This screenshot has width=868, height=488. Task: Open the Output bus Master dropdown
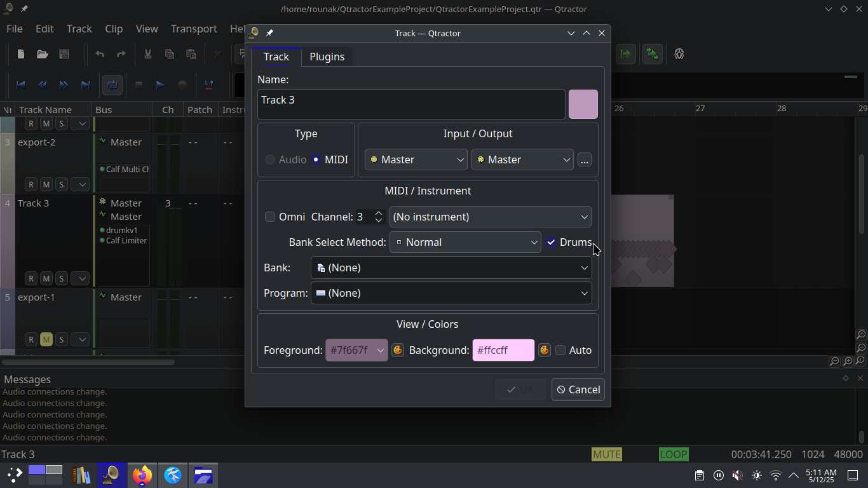(522, 159)
